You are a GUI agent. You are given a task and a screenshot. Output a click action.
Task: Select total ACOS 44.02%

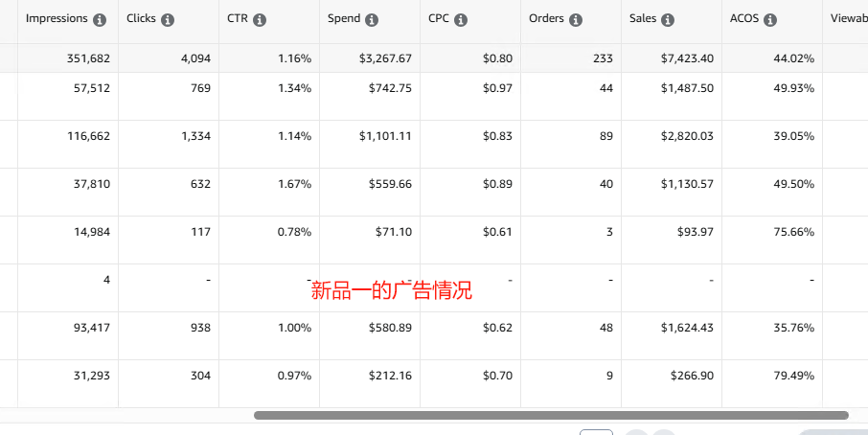794,58
